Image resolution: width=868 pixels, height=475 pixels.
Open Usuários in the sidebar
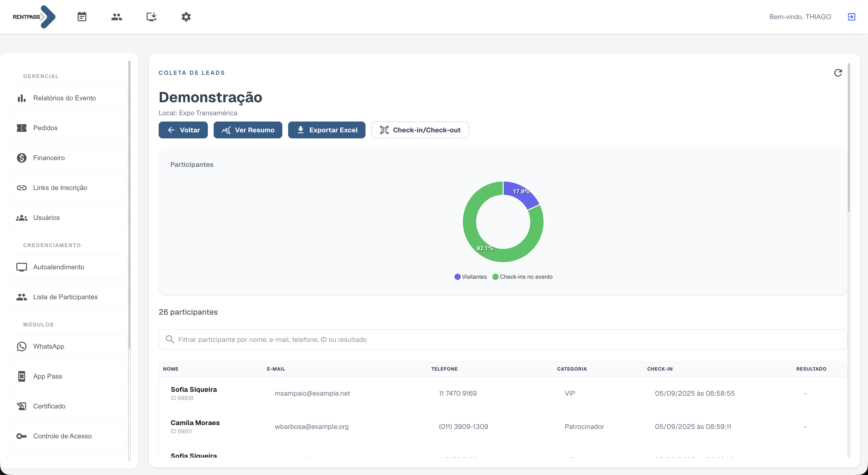point(68,218)
